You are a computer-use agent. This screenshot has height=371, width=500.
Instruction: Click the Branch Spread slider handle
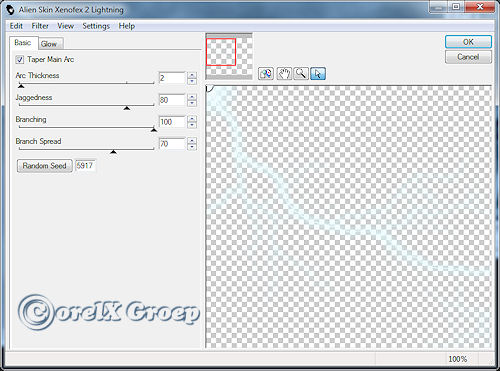[113, 152]
